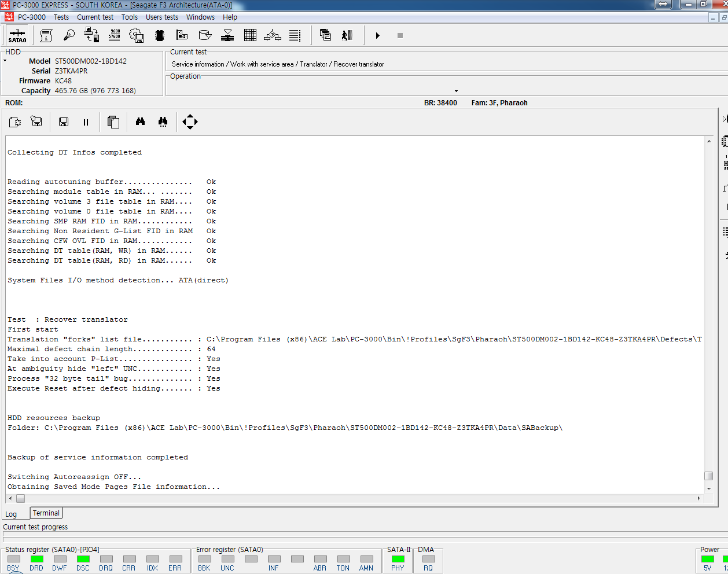Image resolution: width=728 pixels, height=574 pixels.
Task: Open the Operation dropdown arrow
Action: [x=456, y=91]
